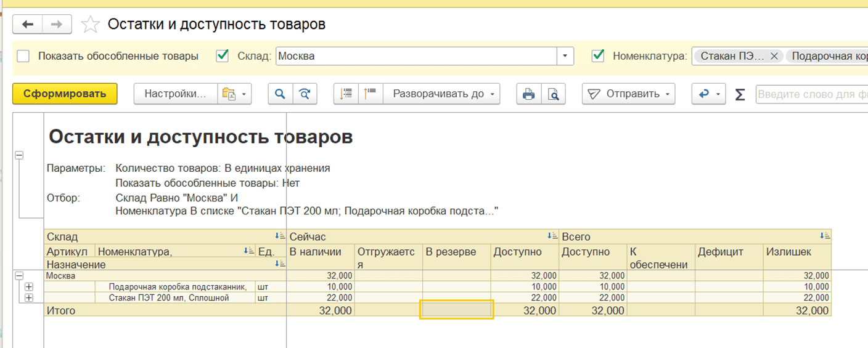
Task: Click the sum sigma icon
Action: point(740,94)
